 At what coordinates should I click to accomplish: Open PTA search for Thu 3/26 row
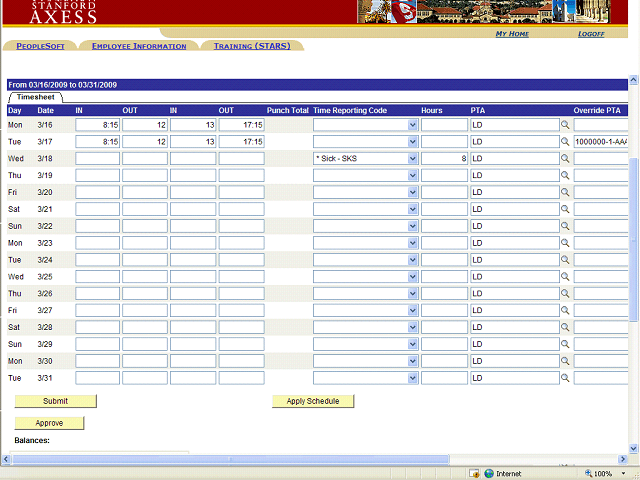565,294
